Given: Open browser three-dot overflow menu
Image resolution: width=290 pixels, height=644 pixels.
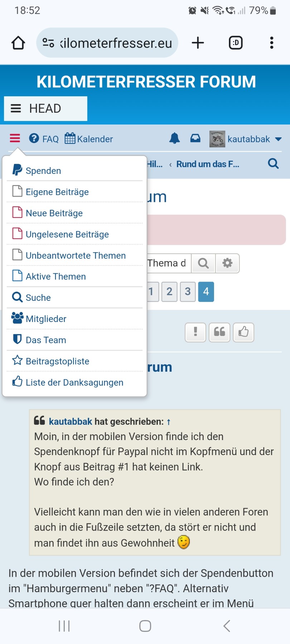Looking at the screenshot, I should (272, 43).
